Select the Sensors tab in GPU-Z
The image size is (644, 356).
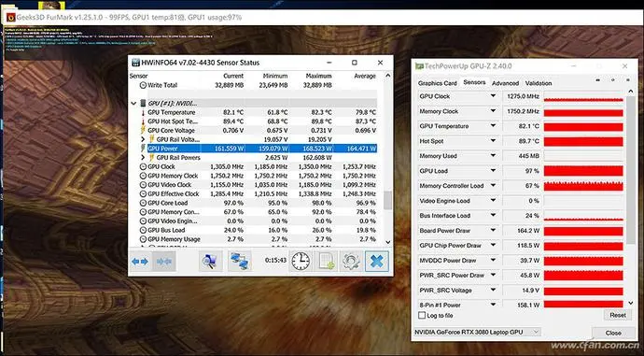(474, 82)
